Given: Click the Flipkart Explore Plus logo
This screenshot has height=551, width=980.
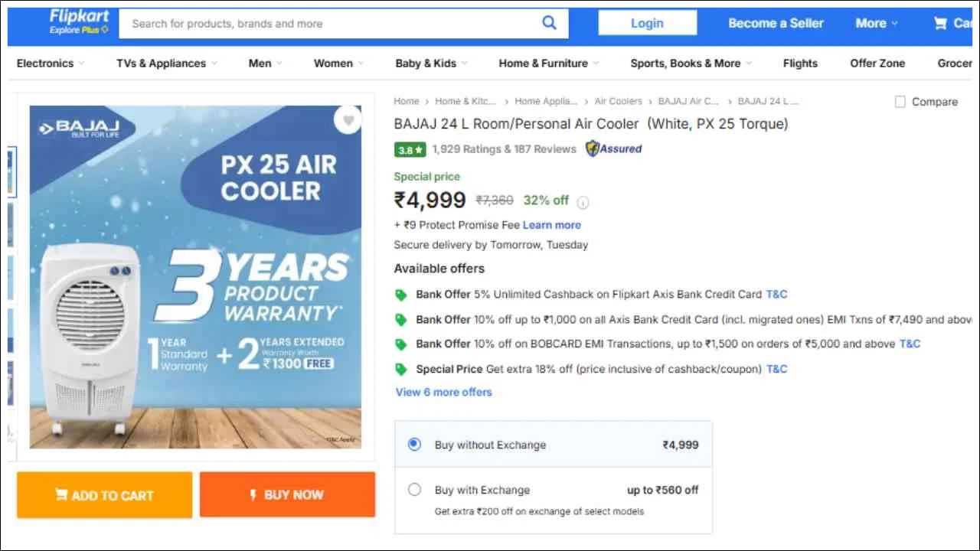Looking at the screenshot, I should coord(79,22).
